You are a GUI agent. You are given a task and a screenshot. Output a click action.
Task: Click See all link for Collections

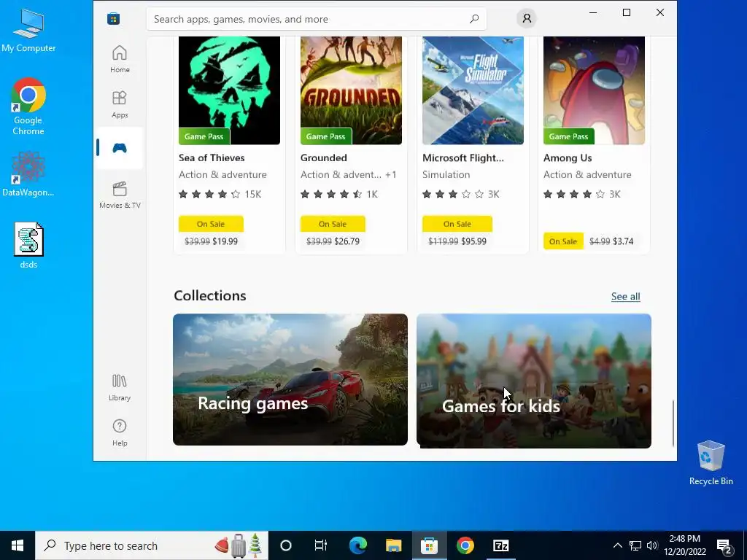[625, 296]
